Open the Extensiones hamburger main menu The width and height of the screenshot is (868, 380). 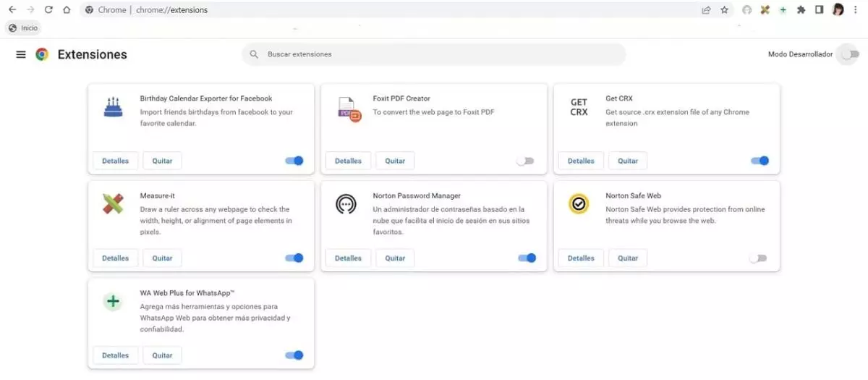[21, 54]
